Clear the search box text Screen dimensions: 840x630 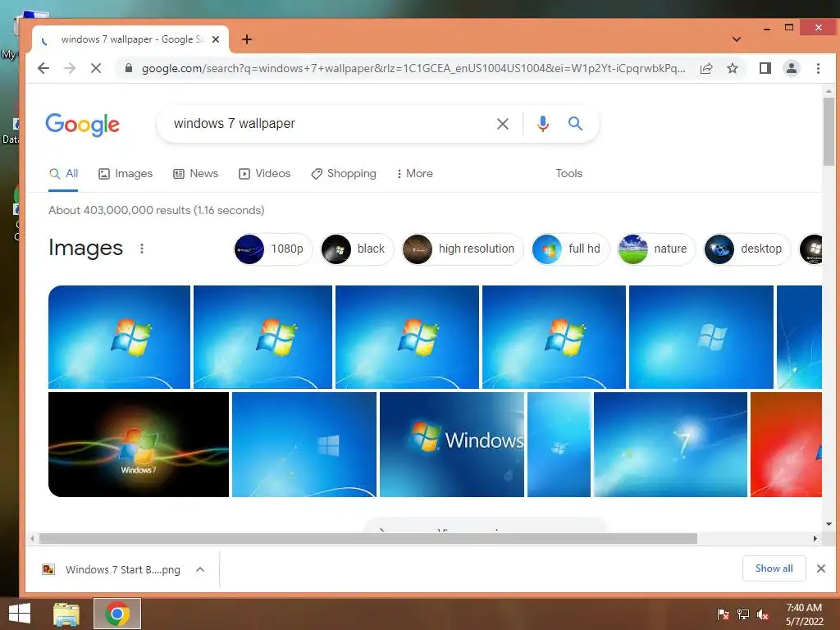[x=503, y=124]
